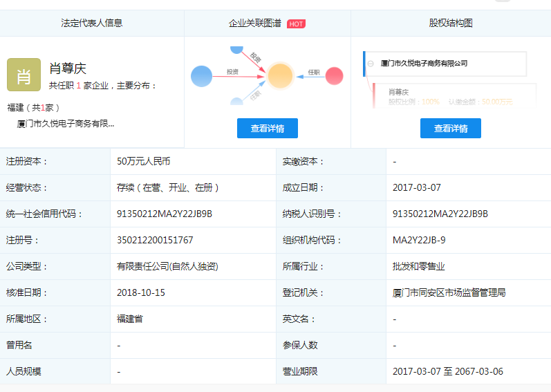551x392 pixels.
Task: Click the 100% shareholding ratio value
Action: pos(431,102)
